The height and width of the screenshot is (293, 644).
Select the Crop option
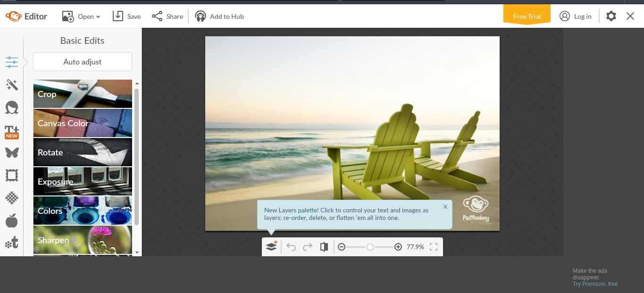pos(82,94)
